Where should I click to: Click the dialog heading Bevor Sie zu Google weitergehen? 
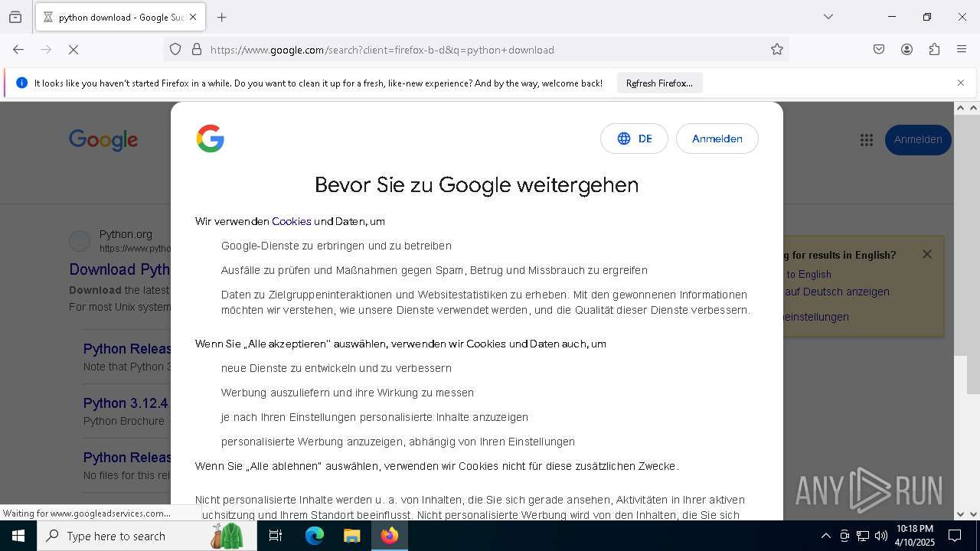click(476, 184)
